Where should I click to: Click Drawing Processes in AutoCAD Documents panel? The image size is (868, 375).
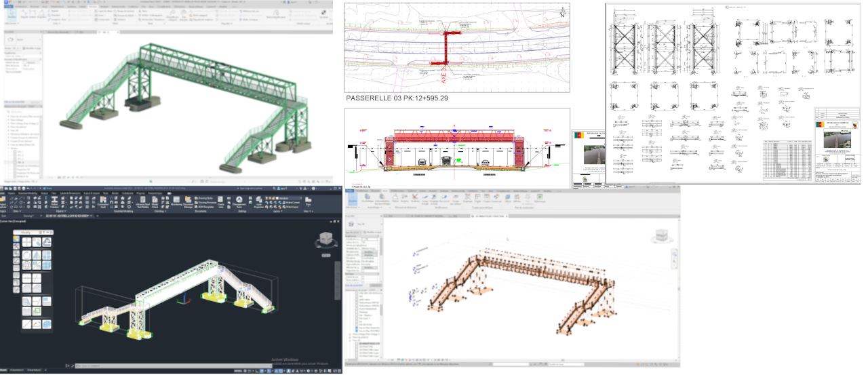click(206, 203)
